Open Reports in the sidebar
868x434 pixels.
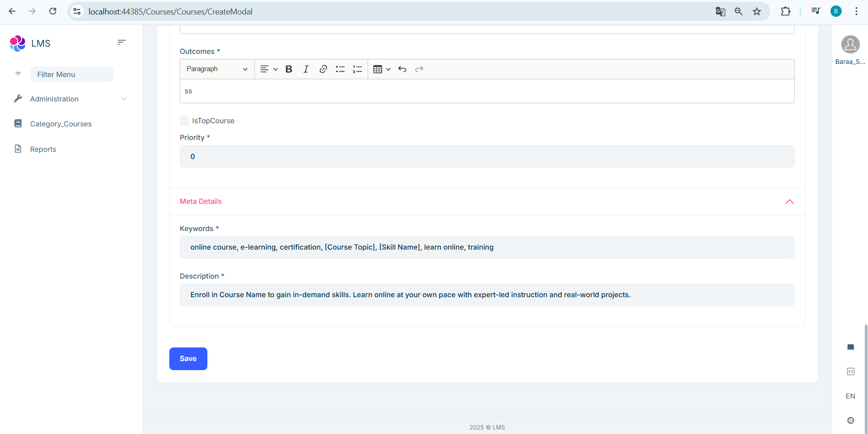[x=43, y=149]
